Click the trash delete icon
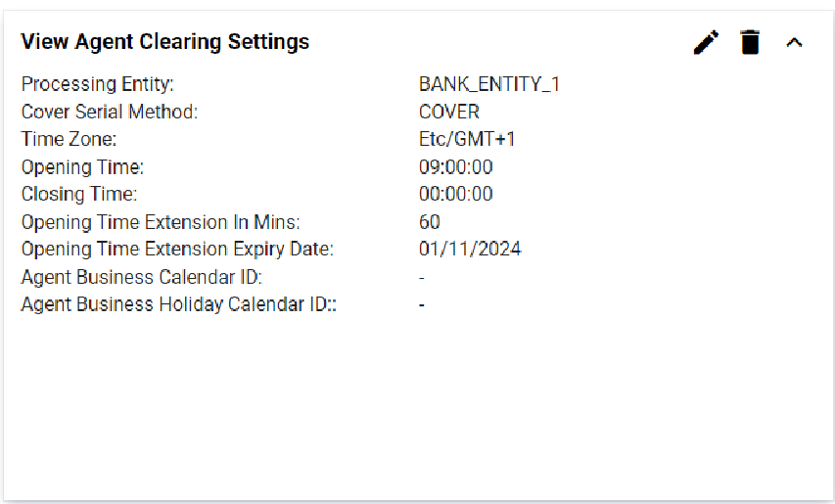Image resolution: width=835 pixels, height=504 pixels. coord(750,42)
